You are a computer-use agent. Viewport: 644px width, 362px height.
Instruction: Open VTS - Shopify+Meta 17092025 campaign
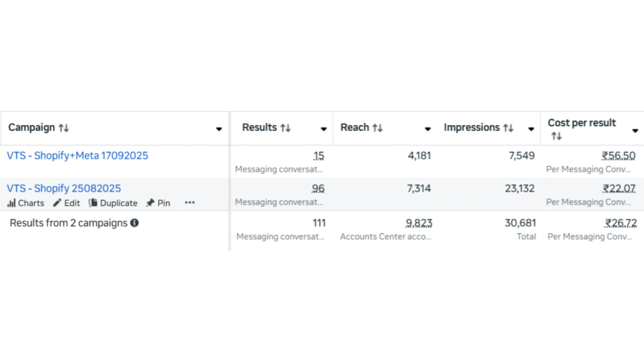point(77,155)
